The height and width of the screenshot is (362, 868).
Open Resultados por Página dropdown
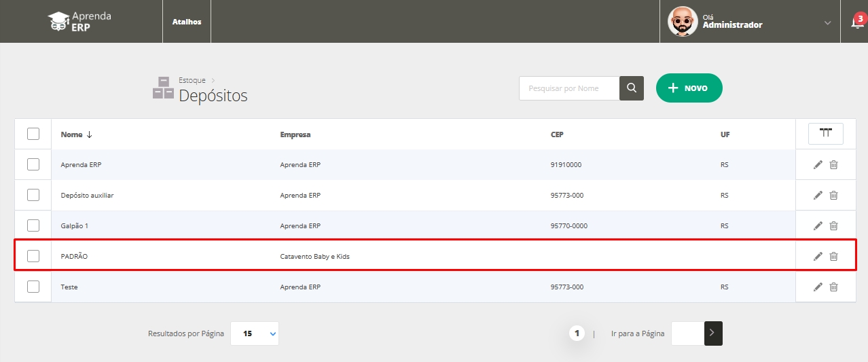(254, 333)
